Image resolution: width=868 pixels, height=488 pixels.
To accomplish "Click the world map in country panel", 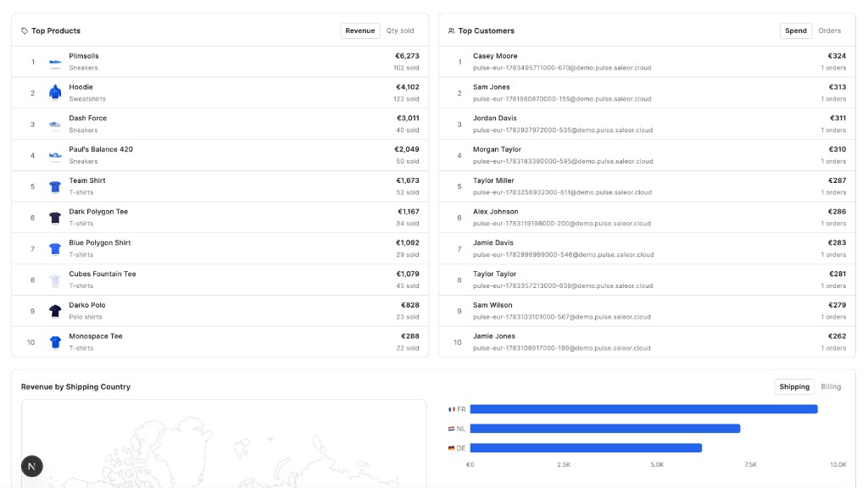I will click(224, 444).
